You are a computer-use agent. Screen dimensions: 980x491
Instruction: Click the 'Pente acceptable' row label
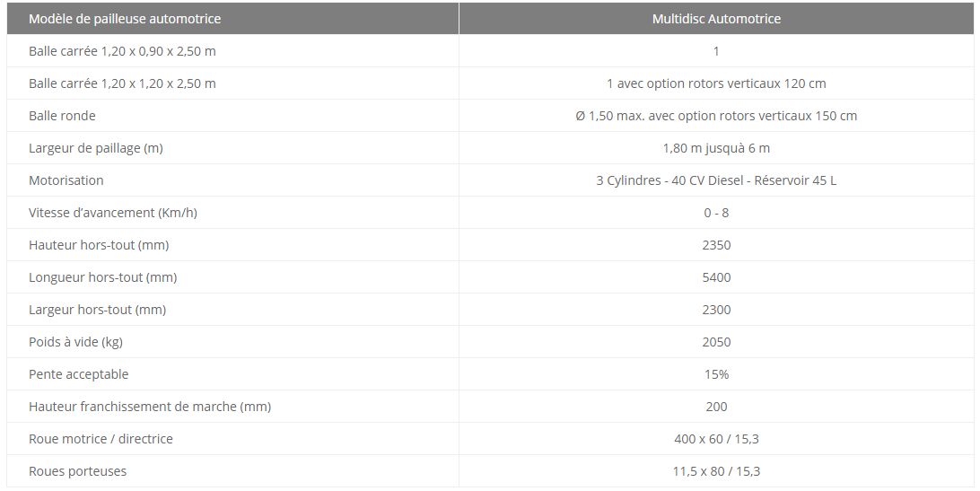coord(79,374)
